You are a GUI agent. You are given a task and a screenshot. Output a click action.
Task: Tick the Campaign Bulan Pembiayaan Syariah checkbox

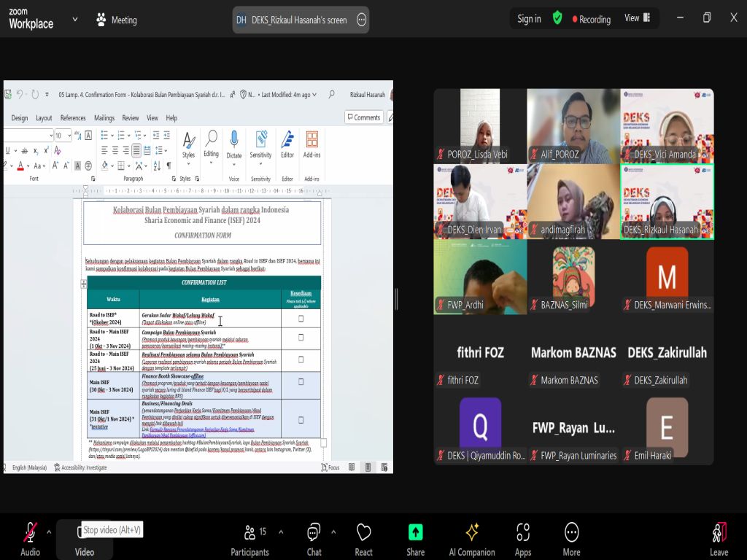tap(301, 338)
